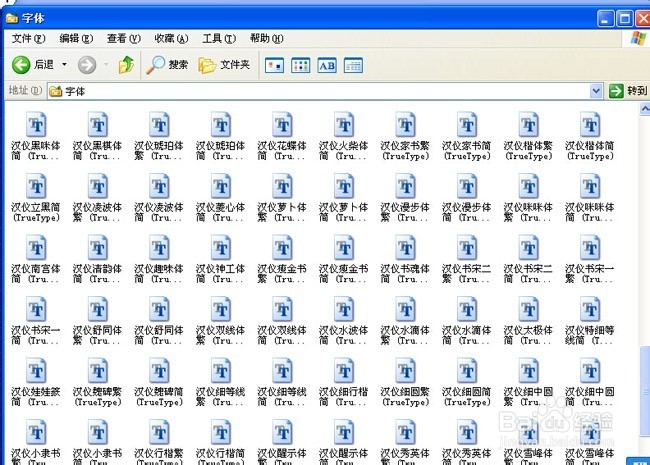Click the 汉仪细行楷简 font name label

click(x=344, y=397)
